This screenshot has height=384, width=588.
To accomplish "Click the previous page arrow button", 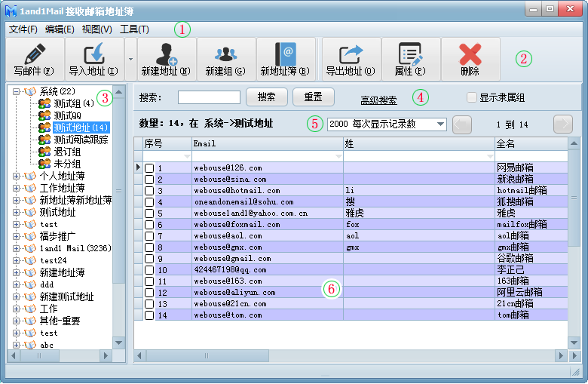I will point(462,124).
